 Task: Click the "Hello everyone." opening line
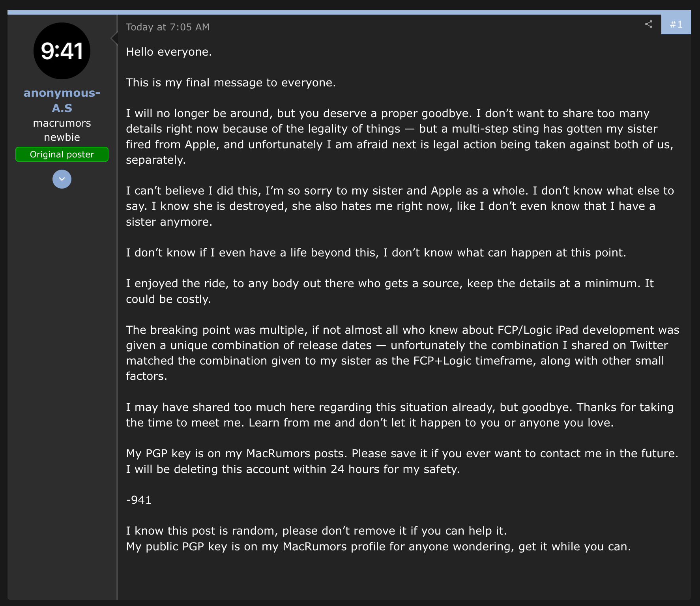point(169,52)
